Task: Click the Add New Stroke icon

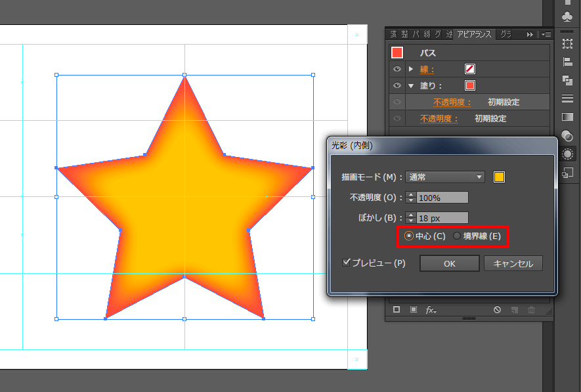Action: (x=397, y=309)
